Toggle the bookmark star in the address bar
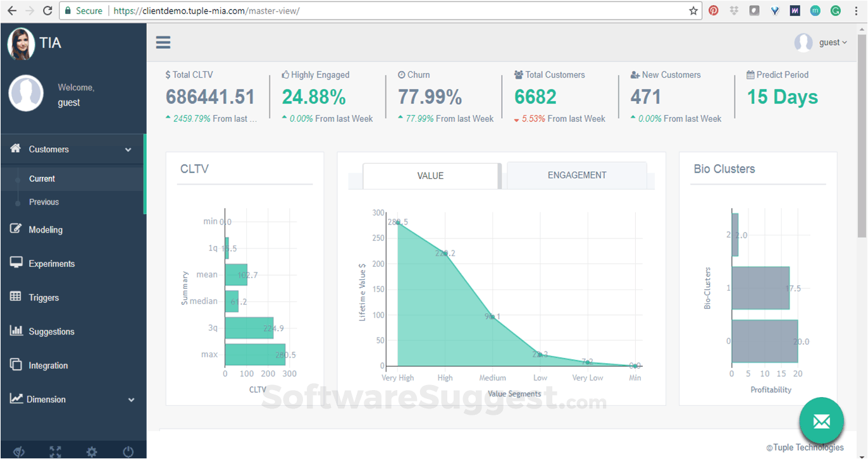Screen dimensions: 868x459 pos(693,10)
